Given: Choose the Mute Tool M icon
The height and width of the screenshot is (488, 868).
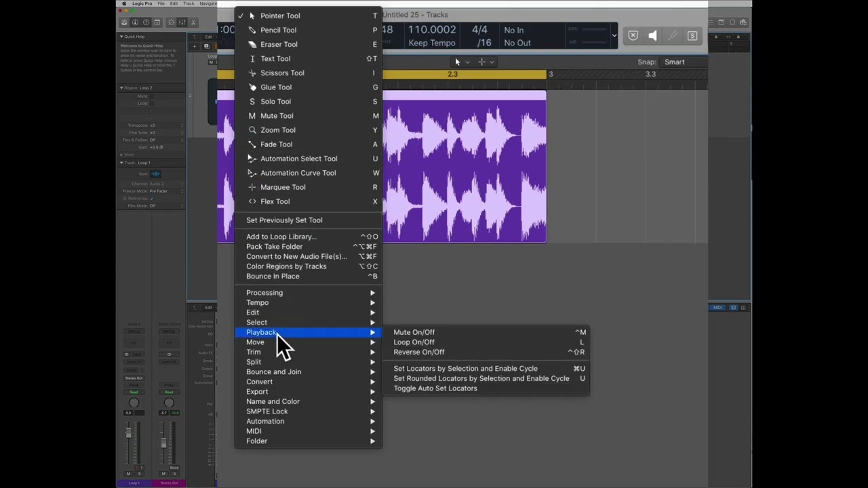Looking at the screenshot, I should pos(252,116).
